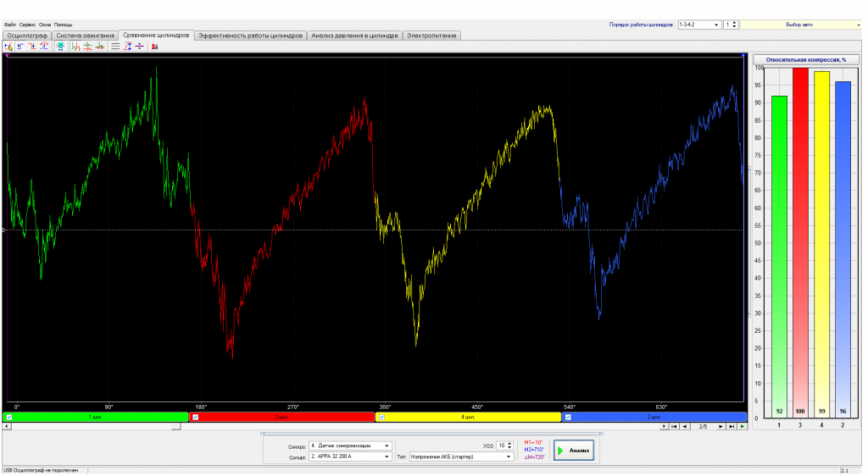
Task: Click the M2=710° marker readout
Action: click(534, 450)
